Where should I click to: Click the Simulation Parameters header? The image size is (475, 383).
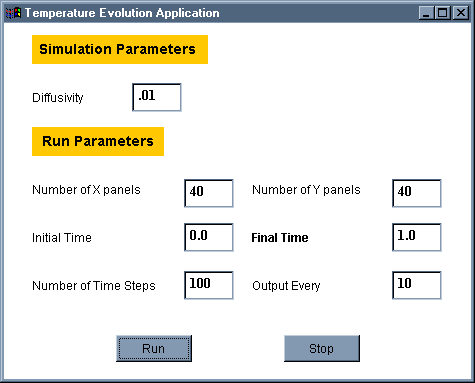[120, 49]
